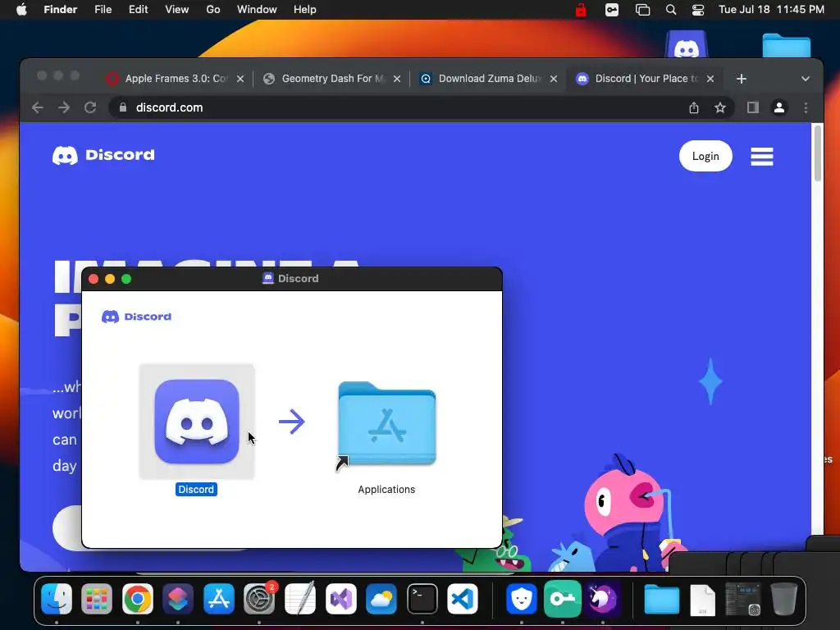Screen dimensions: 840x630
Task: Open Stage Manager windows icon in menu bar
Action: tap(642, 10)
